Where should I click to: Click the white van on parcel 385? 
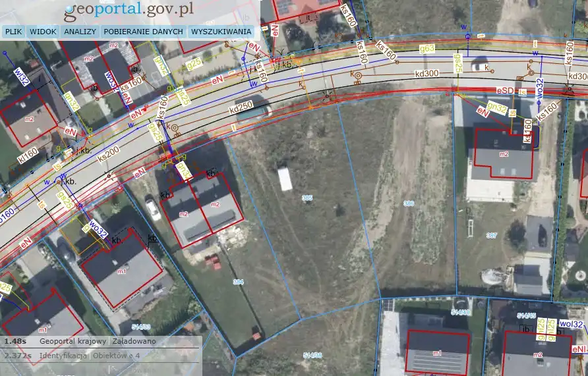click(285, 178)
